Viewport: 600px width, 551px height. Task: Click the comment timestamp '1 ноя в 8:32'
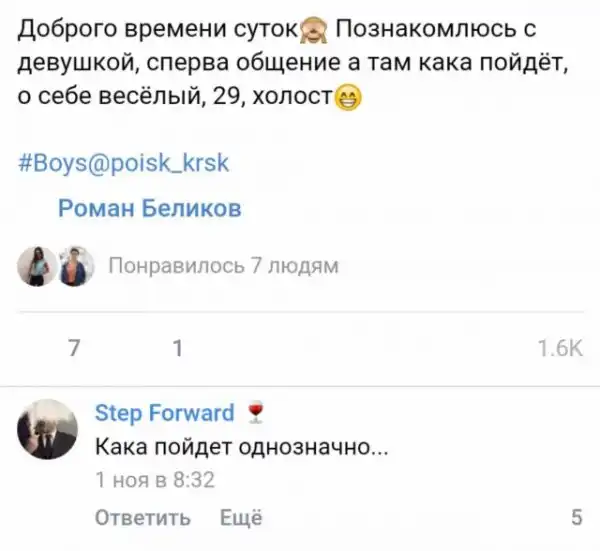155,479
